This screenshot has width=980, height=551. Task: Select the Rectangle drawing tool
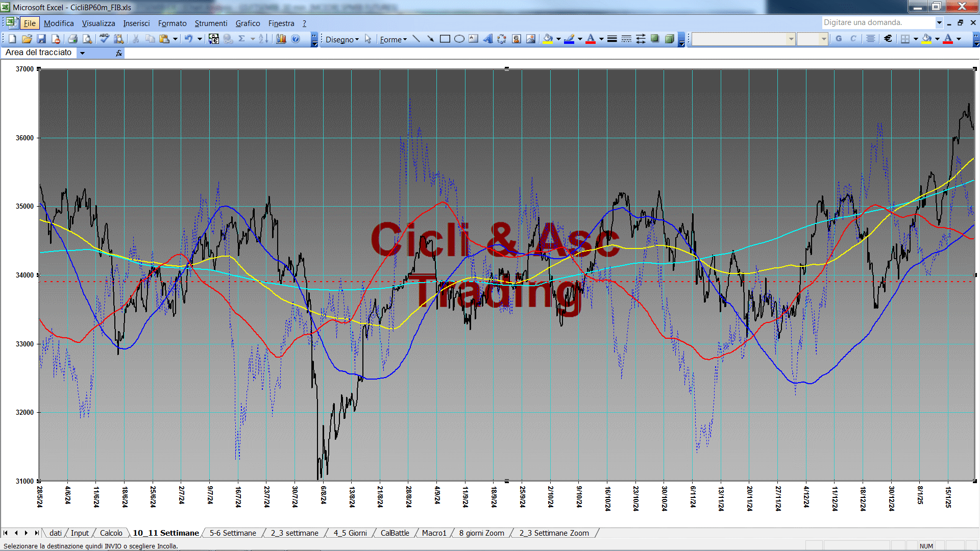pyautogui.click(x=445, y=39)
